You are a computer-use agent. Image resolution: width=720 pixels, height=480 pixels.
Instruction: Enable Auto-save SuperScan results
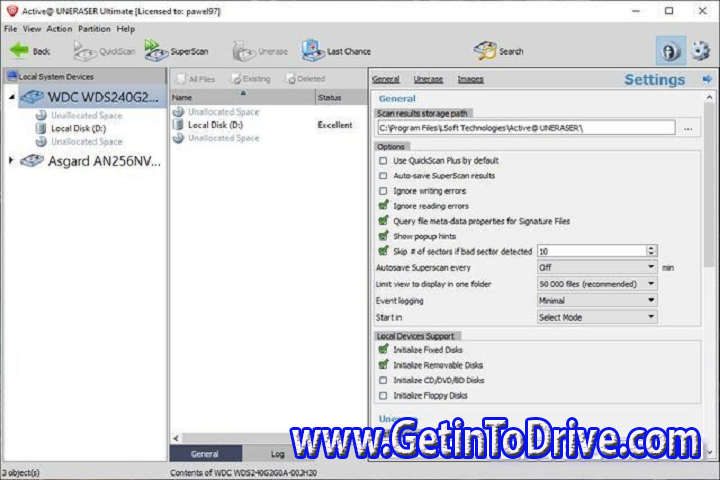(x=383, y=176)
